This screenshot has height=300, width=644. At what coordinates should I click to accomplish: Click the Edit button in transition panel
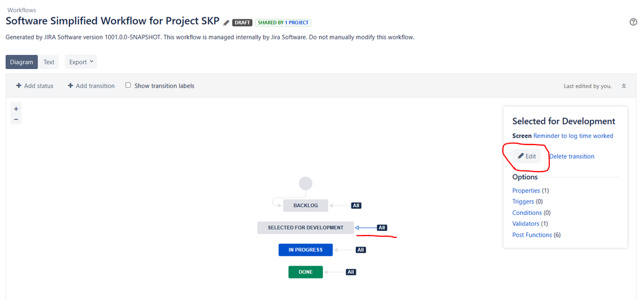click(x=527, y=156)
